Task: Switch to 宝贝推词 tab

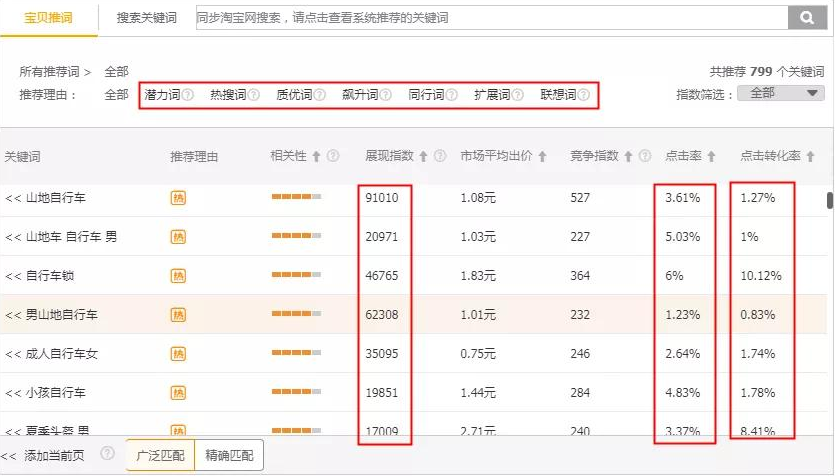Action: [48, 18]
